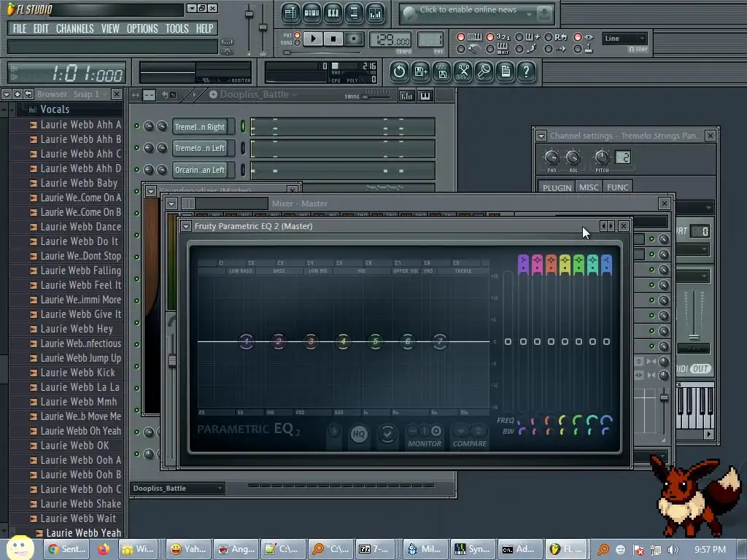Open Fruity Parametric EQ 2 window menu arrow
Viewport: 747px width, 560px height.
click(186, 226)
